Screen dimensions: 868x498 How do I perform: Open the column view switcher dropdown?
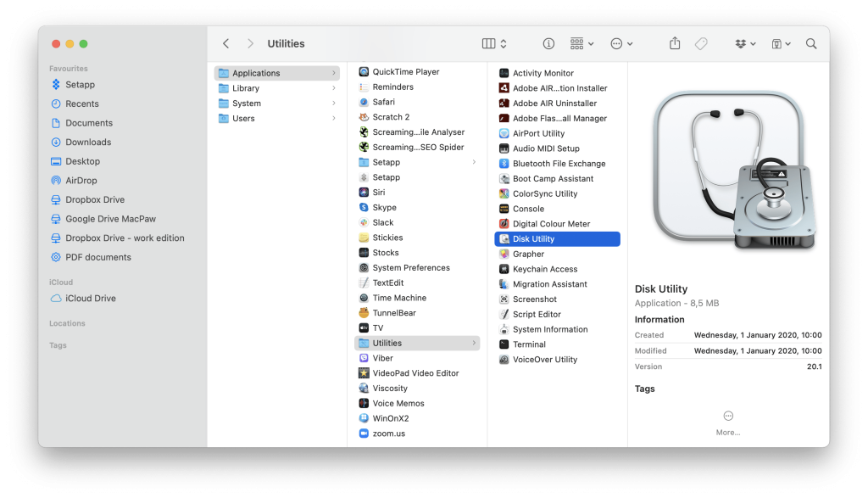pos(494,43)
